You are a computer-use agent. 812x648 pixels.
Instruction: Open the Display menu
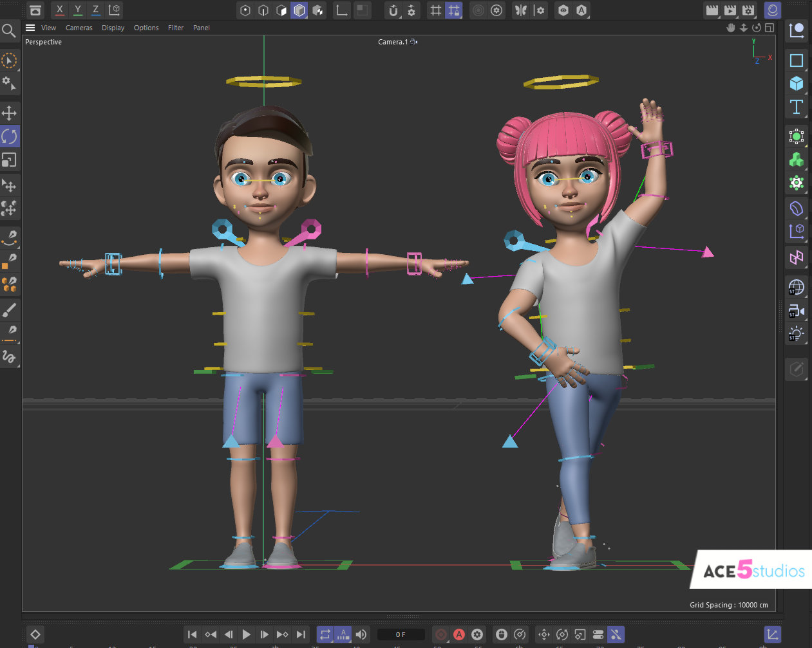(x=113, y=28)
